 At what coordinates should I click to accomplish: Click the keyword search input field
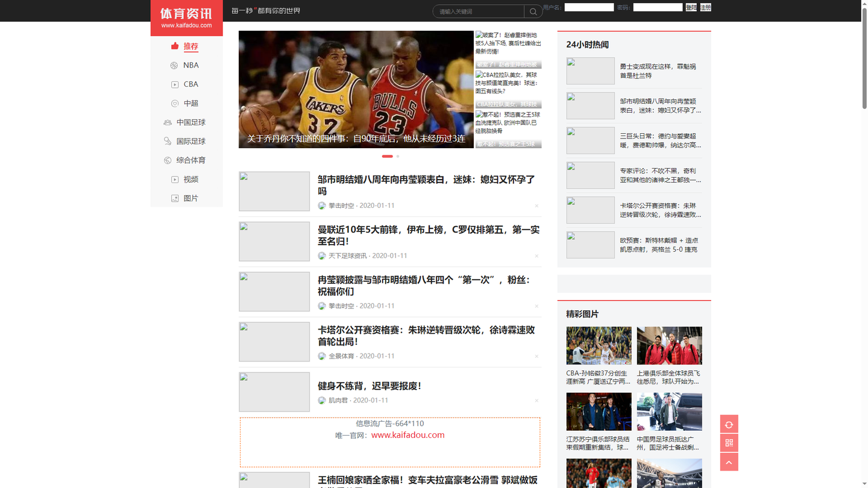pyautogui.click(x=479, y=11)
